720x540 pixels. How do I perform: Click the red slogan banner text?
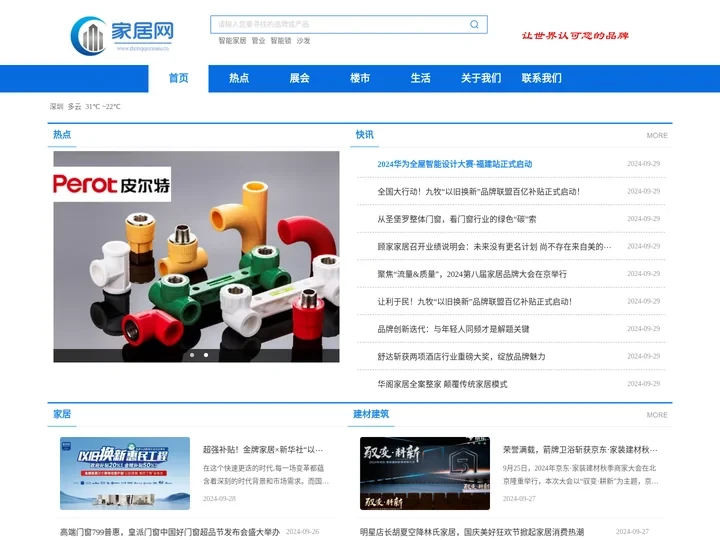(x=575, y=36)
